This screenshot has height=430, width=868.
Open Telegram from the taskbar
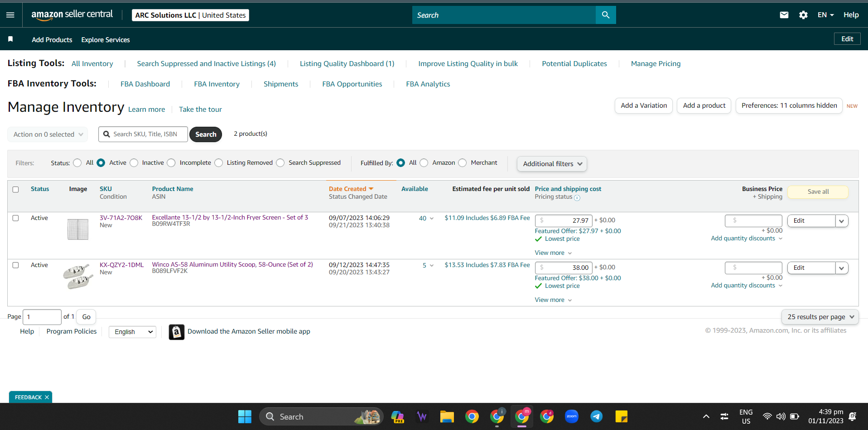[597, 416]
